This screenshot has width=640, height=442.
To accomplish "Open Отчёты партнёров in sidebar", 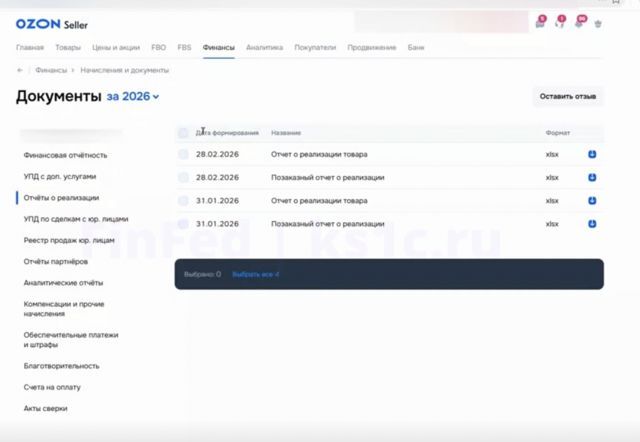I will pos(56,262).
